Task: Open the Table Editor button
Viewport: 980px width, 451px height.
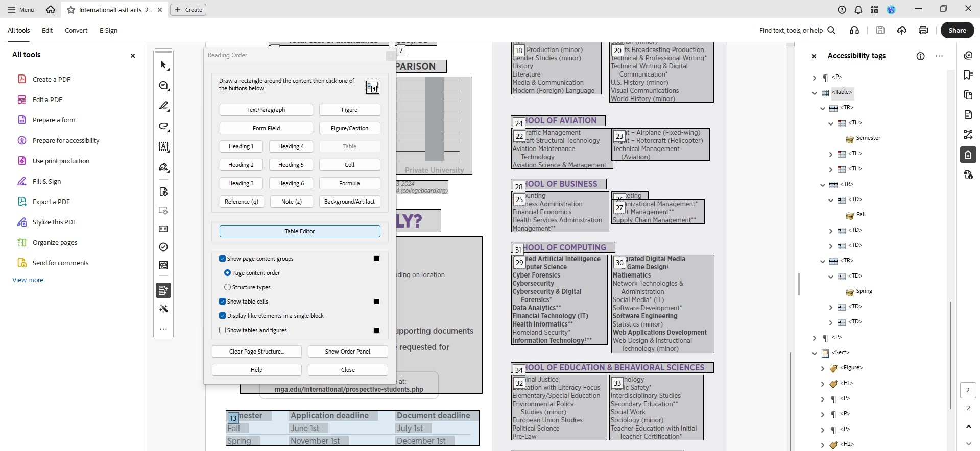Action: tap(300, 231)
